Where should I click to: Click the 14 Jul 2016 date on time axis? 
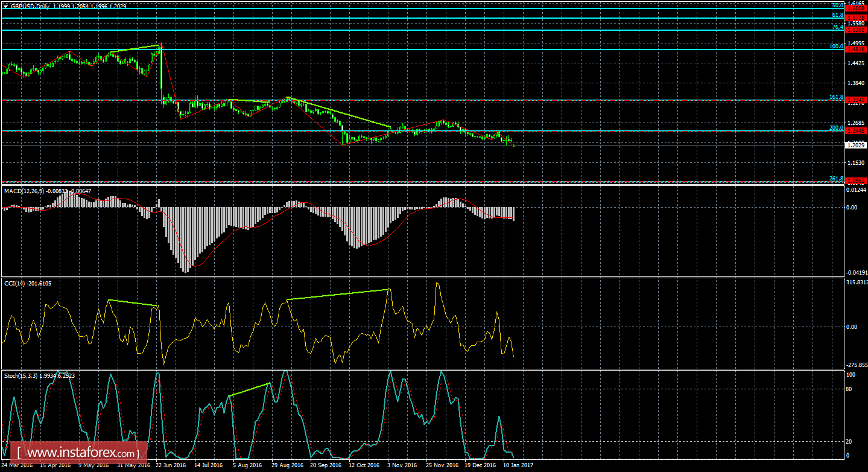click(x=208, y=465)
